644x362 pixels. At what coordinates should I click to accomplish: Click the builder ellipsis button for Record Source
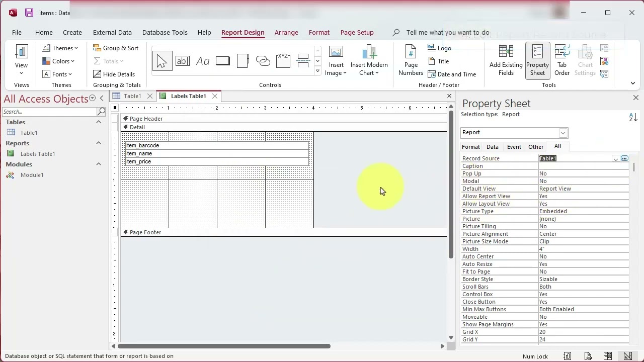pos(624,158)
